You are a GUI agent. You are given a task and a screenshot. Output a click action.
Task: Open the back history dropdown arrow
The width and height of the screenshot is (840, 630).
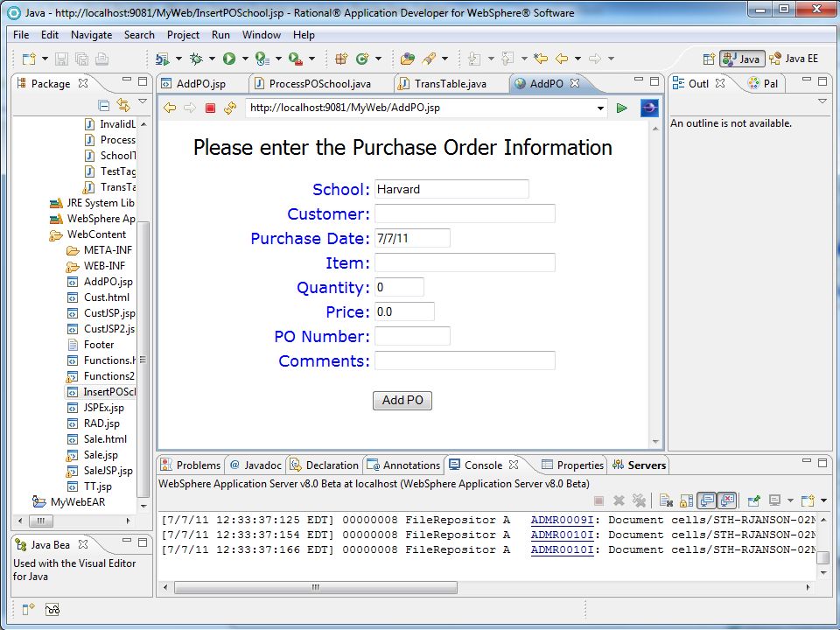[577, 59]
